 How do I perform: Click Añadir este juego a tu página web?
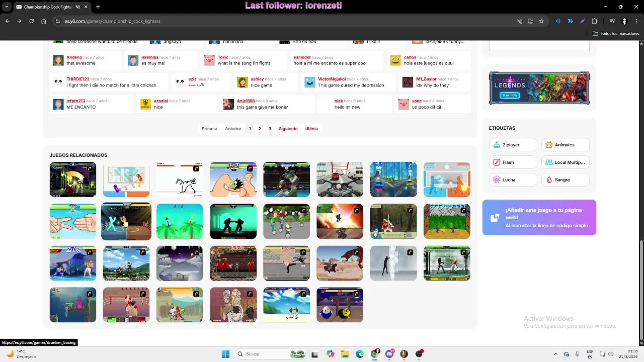539,218
